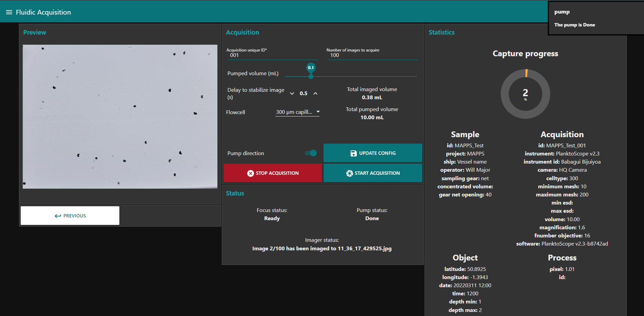
Task: Click the imager status filename message
Action: click(x=322, y=249)
